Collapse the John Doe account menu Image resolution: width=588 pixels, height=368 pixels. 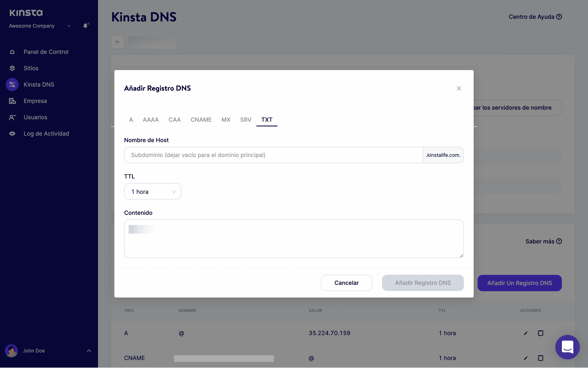(x=89, y=350)
